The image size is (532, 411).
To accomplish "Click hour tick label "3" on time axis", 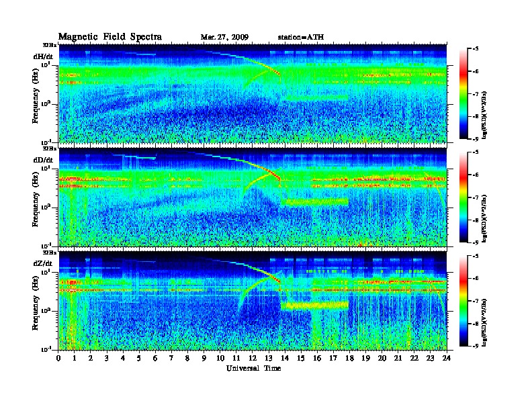I will [107, 359].
